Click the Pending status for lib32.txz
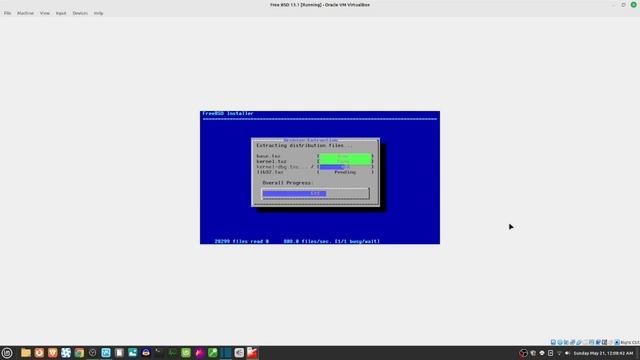The width and height of the screenshot is (640, 360). (345, 172)
